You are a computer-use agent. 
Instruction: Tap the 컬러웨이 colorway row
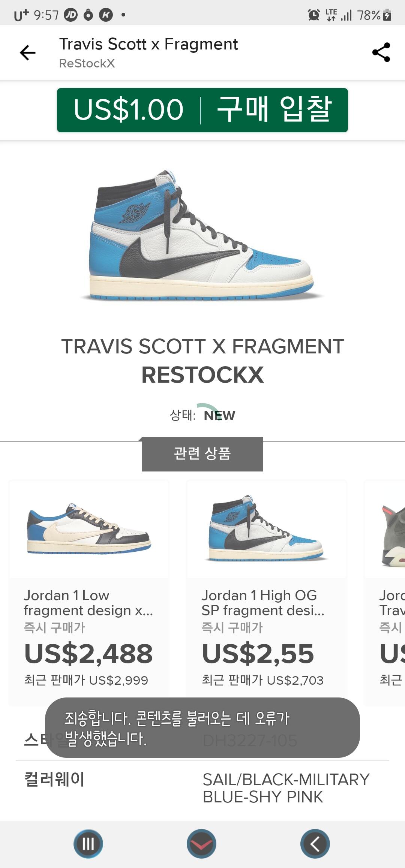(x=202, y=788)
